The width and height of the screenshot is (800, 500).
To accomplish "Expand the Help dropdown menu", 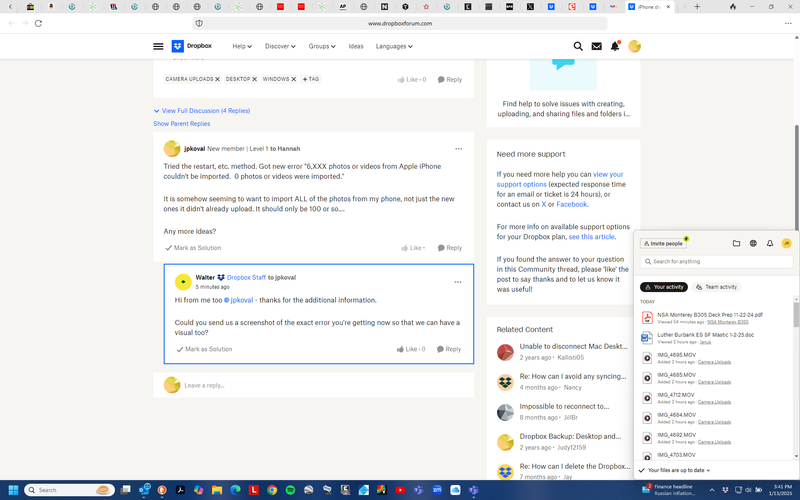I will [242, 46].
